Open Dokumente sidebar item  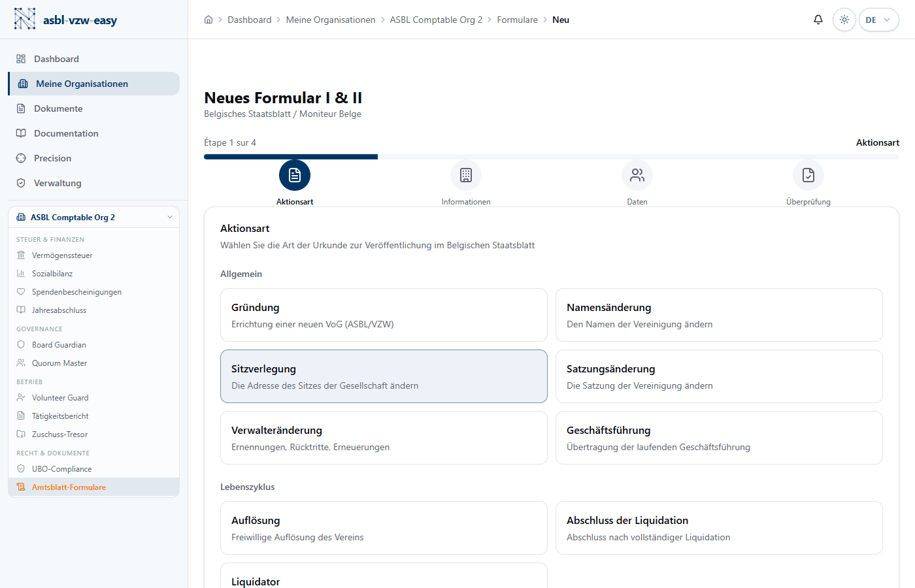click(93, 108)
